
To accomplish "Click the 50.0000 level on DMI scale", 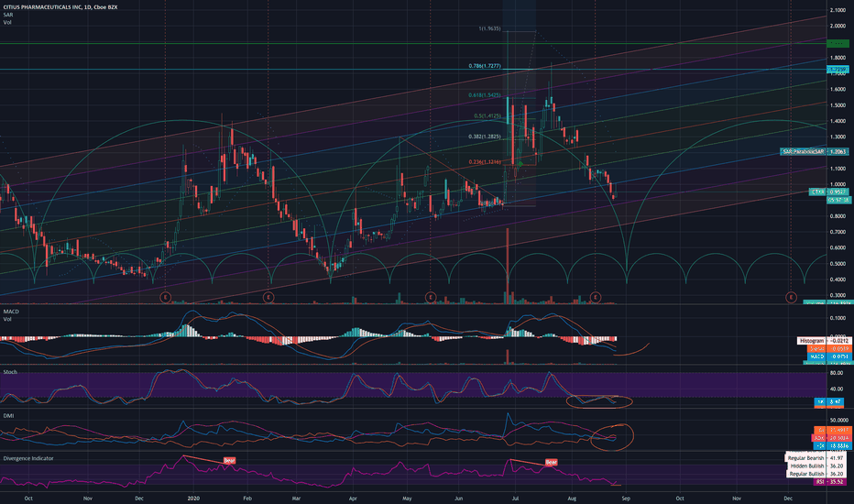I will click(838, 420).
